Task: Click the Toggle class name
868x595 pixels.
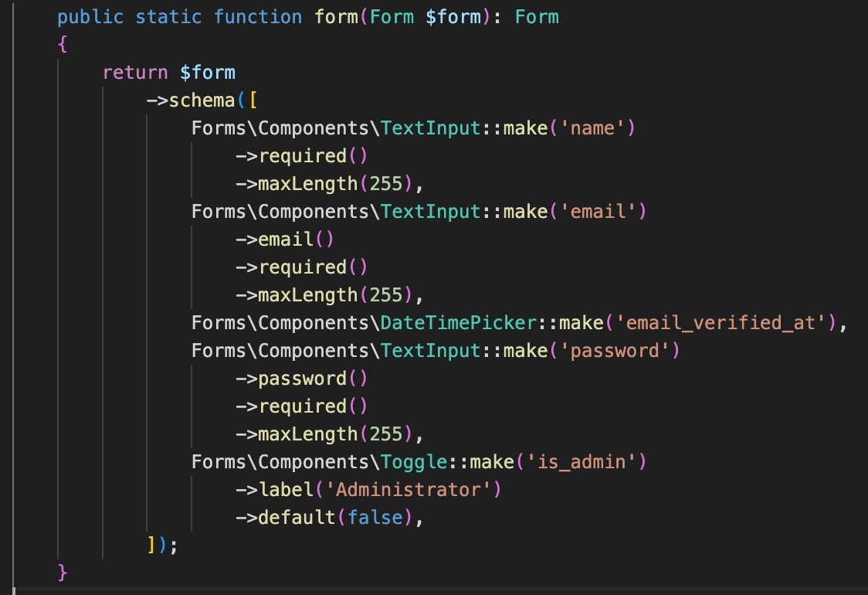Action: click(x=413, y=462)
